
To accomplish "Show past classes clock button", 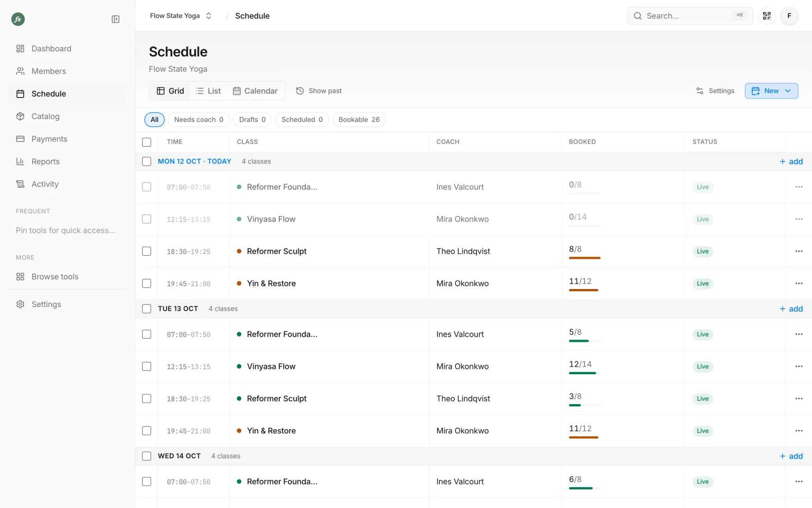I will (319, 91).
